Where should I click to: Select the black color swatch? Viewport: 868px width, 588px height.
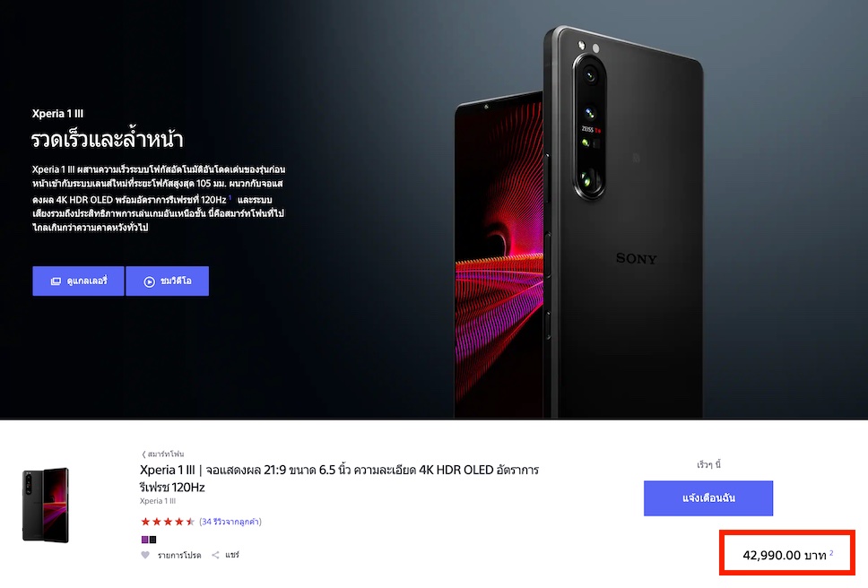[152, 540]
